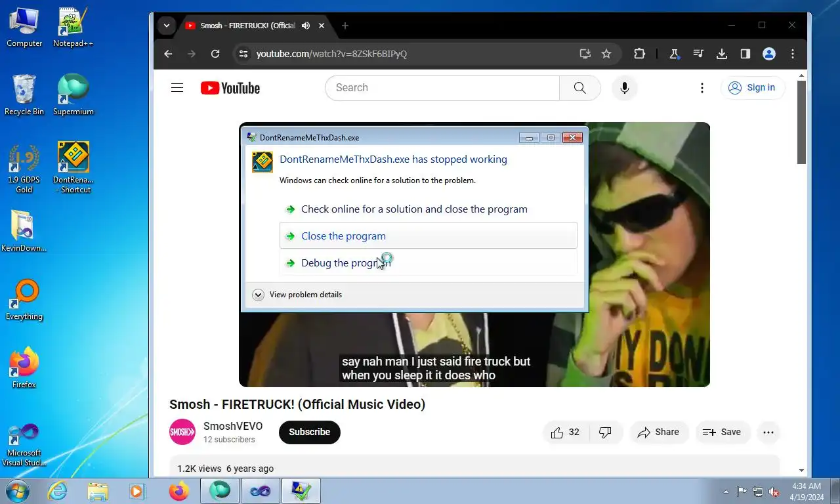Open browser profile avatar icon

[769, 54]
